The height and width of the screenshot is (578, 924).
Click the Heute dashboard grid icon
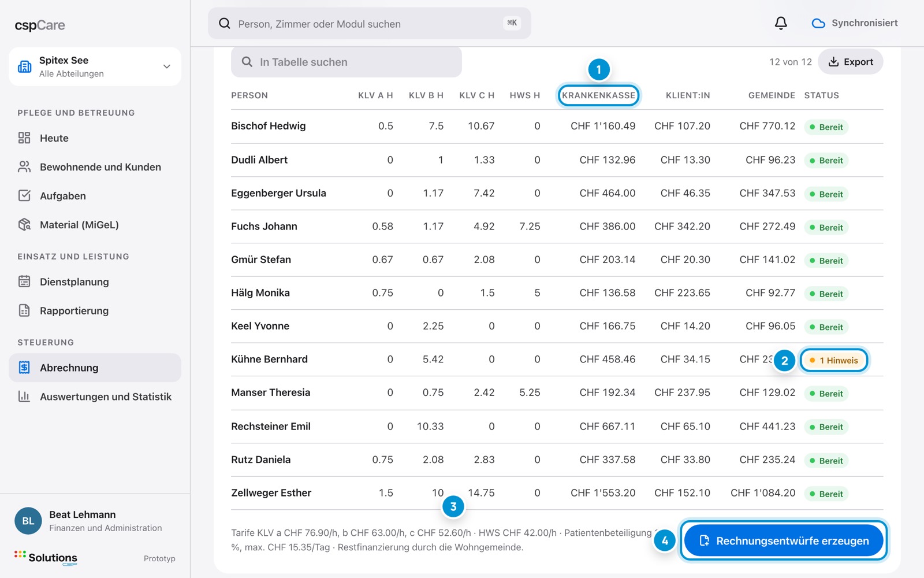tap(24, 138)
